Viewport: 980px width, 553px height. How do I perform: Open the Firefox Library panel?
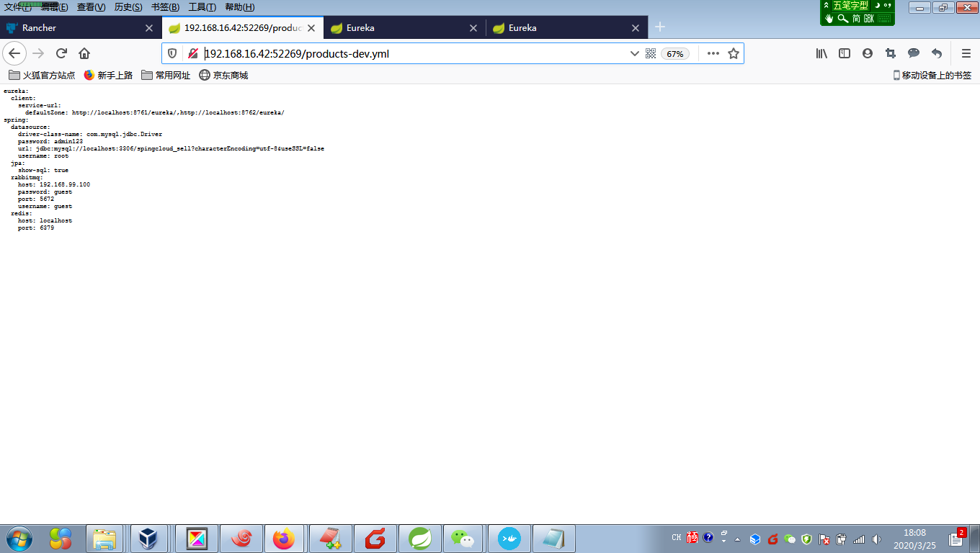(821, 53)
